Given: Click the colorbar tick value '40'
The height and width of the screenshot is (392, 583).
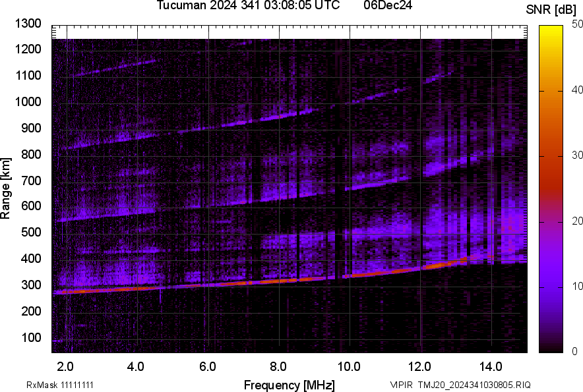Looking at the screenshot, I should (x=578, y=90).
